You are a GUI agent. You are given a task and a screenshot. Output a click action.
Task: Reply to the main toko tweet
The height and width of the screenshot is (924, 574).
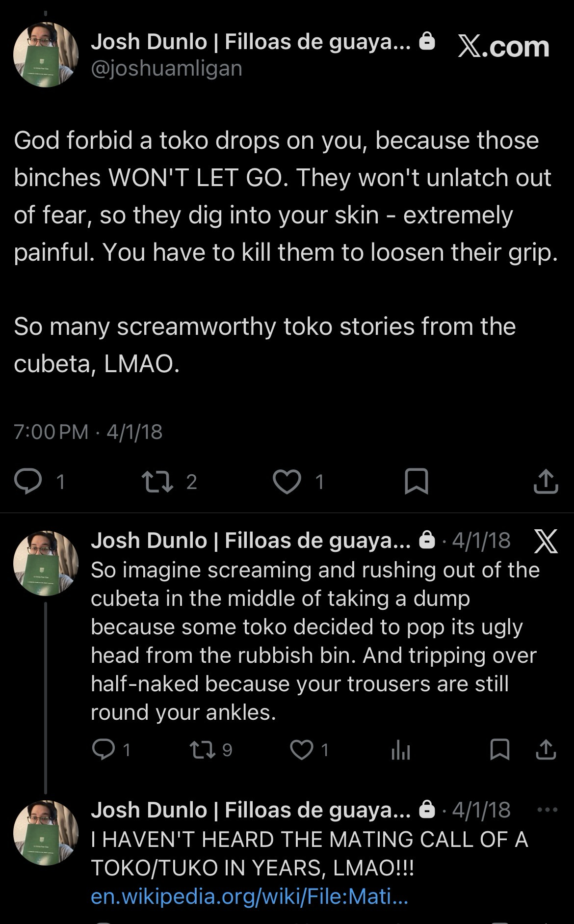pyautogui.click(x=28, y=482)
